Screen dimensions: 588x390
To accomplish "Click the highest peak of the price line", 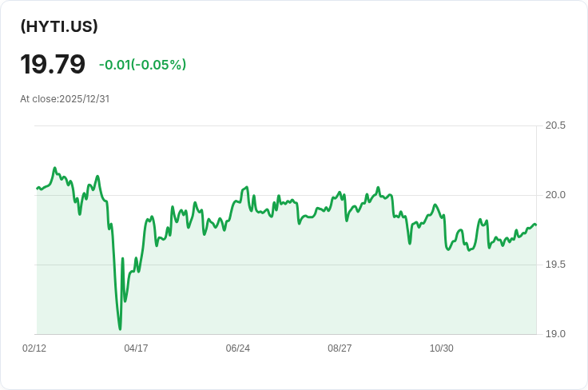I will (54, 168).
